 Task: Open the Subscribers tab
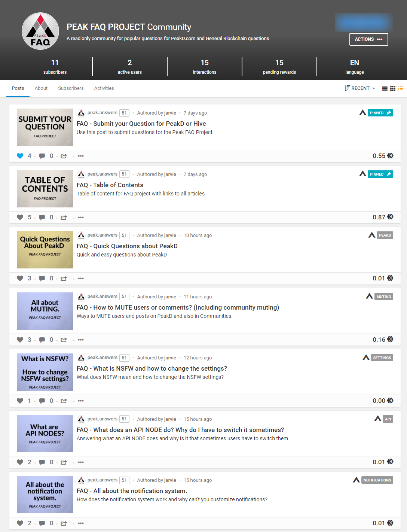[71, 88]
